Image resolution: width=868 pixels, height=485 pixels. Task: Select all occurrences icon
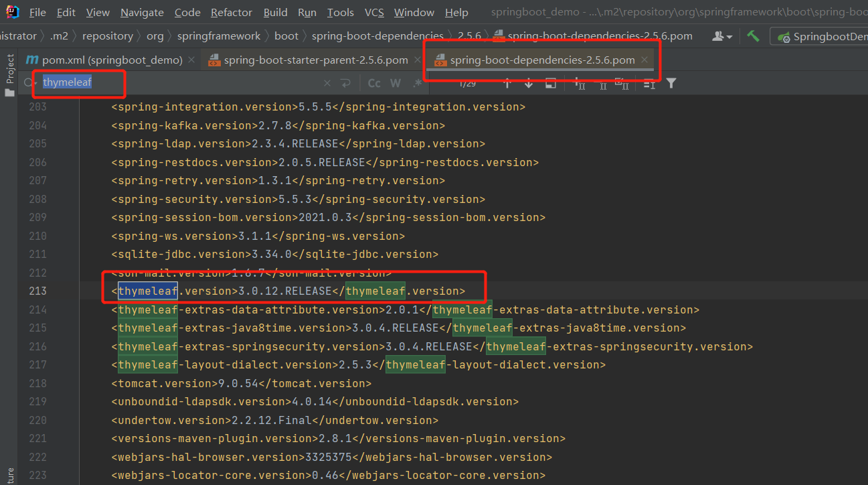(x=622, y=83)
